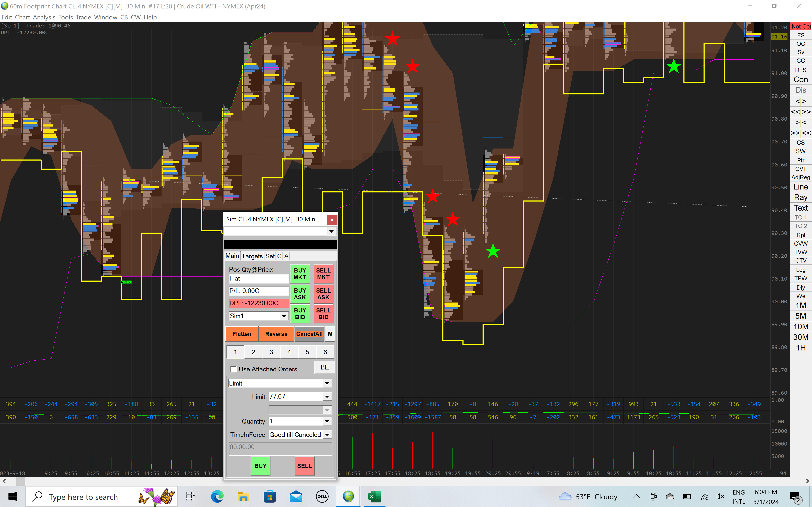Click the Flatten button
The height and width of the screenshot is (507, 812).
click(x=241, y=334)
